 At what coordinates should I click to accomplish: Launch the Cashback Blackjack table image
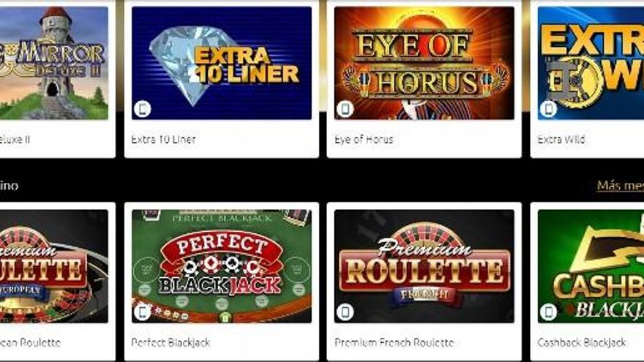(x=591, y=266)
